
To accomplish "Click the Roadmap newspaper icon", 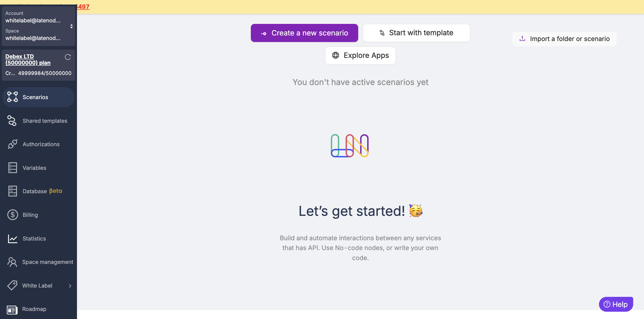I will [12, 309].
